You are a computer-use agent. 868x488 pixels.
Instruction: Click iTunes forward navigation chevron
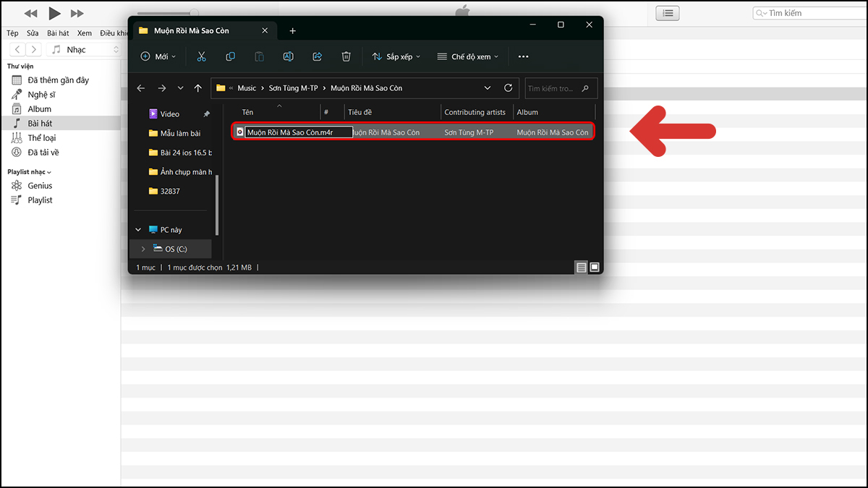[x=35, y=50]
